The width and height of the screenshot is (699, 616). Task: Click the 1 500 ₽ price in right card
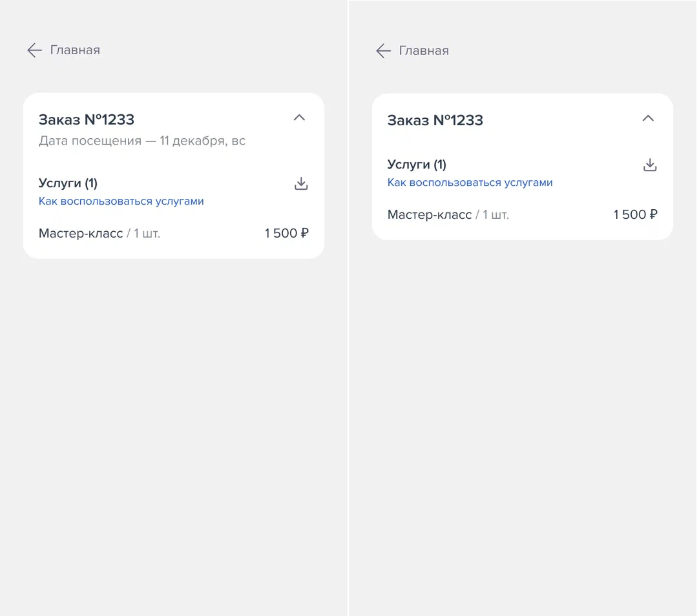635,214
